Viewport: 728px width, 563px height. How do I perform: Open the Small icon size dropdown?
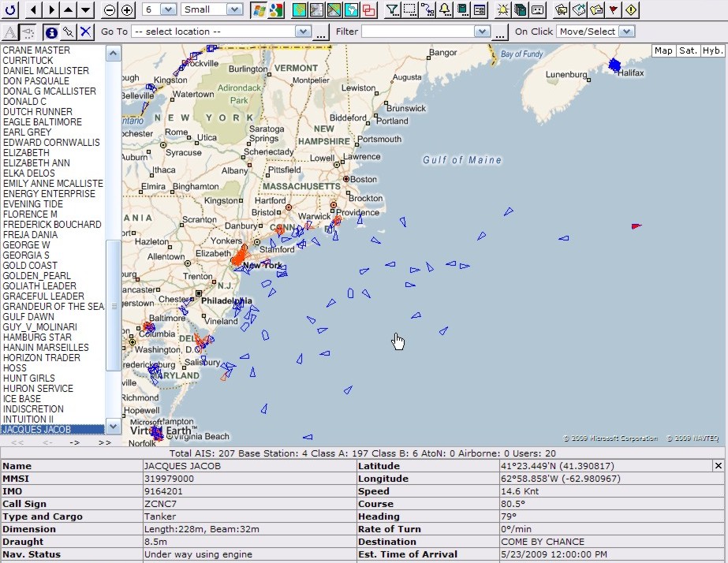point(211,9)
